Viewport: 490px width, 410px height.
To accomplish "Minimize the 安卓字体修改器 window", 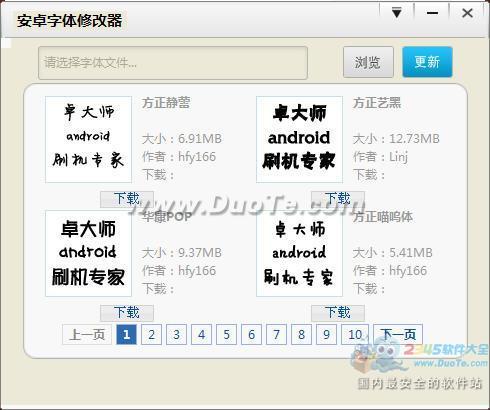I will point(432,13).
